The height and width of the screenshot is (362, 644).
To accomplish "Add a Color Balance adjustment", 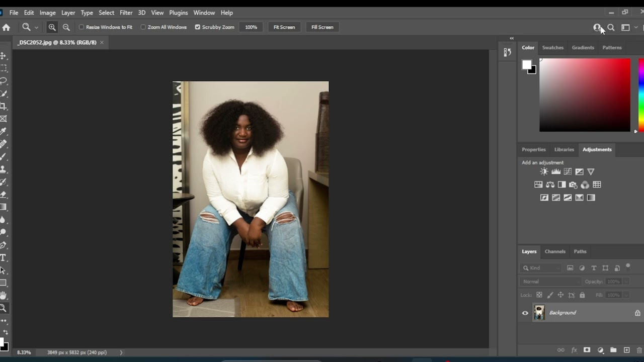I will 550,185.
